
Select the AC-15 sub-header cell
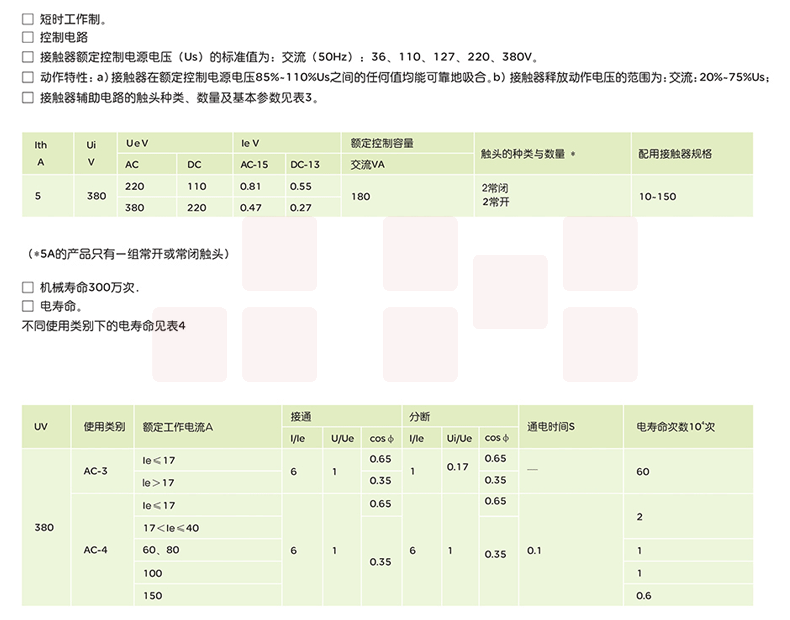pyautogui.click(x=254, y=164)
